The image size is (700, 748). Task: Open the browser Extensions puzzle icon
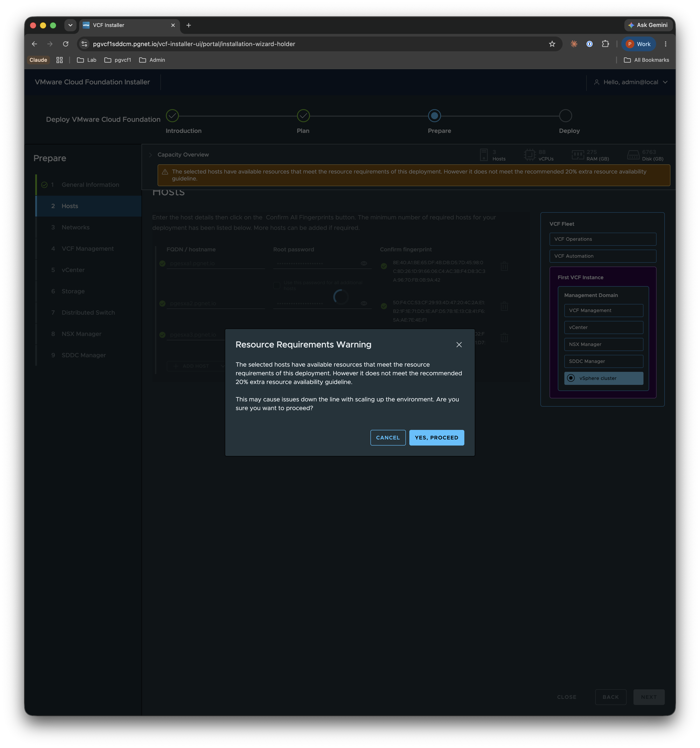605,44
